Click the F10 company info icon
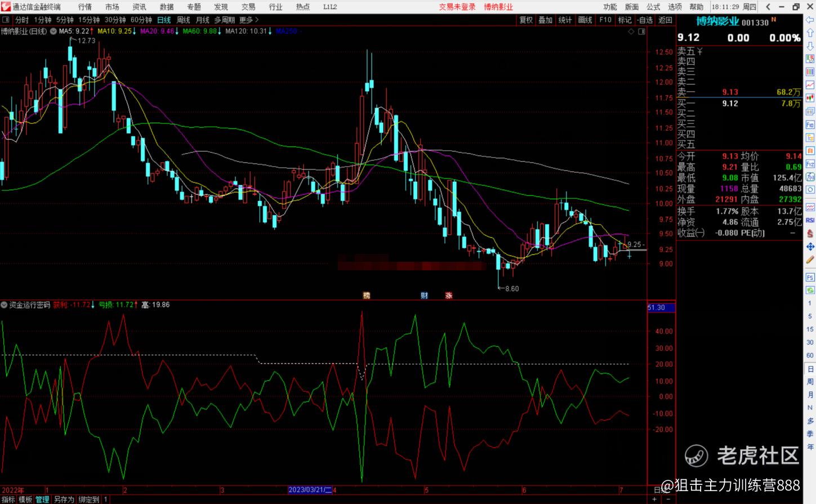The height and width of the screenshot is (504, 816). click(x=810, y=124)
